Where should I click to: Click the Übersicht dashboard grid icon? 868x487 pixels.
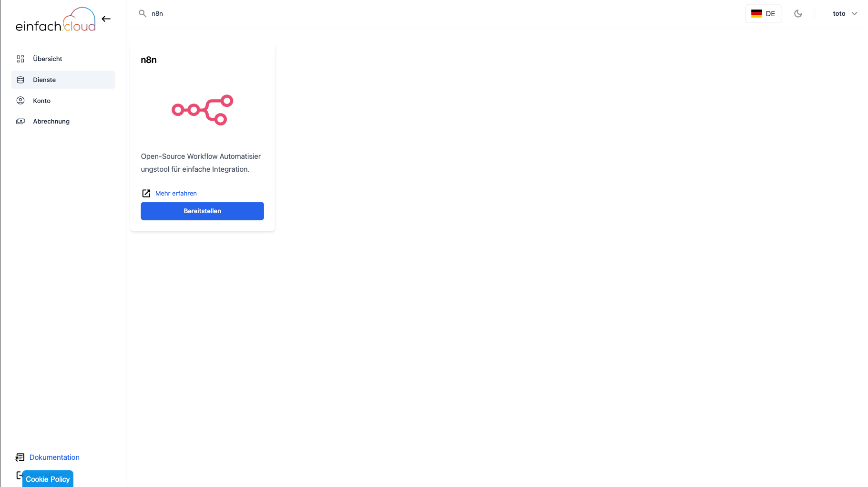pyautogui.click(x=20, y=59)
